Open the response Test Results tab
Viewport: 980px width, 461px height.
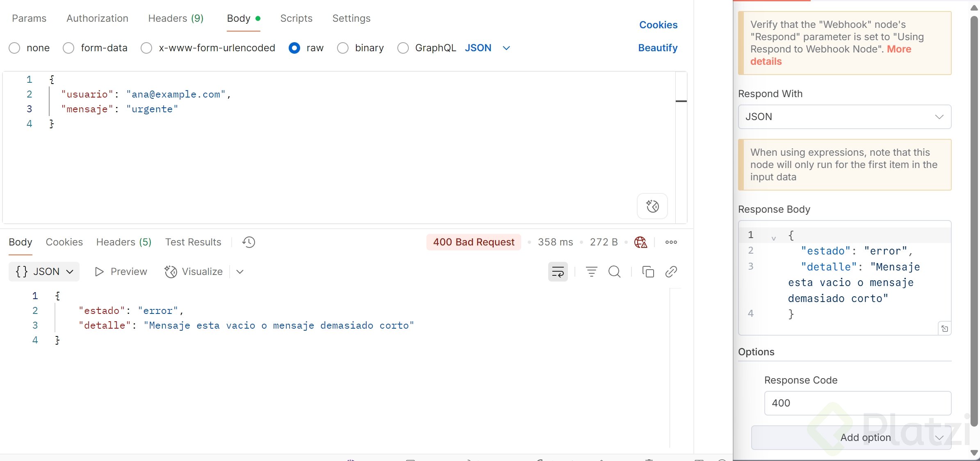(x=193, y=242)
